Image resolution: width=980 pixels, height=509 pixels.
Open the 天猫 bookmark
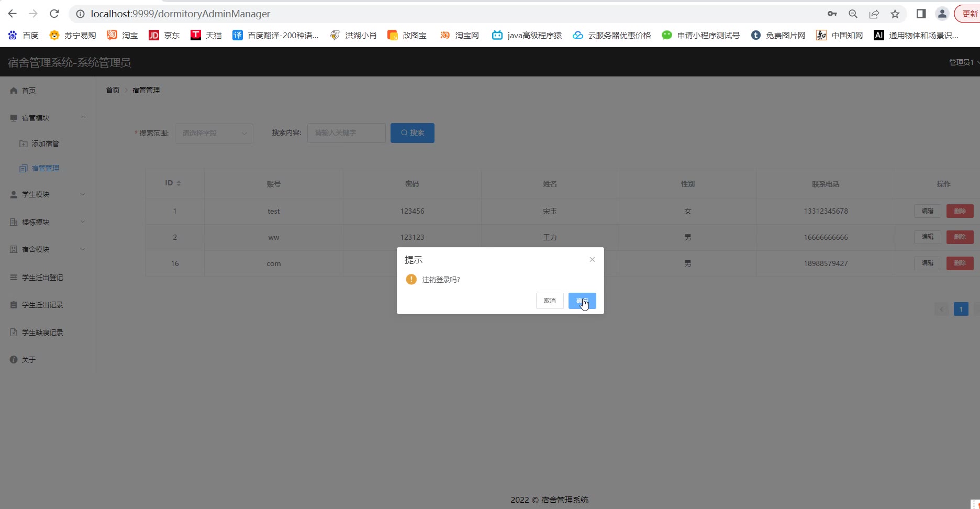pyautogui.click(x=206, y=35)
